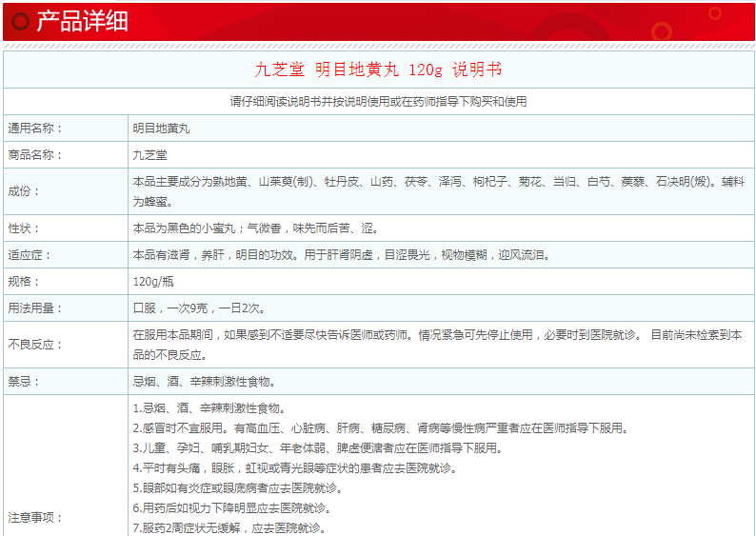The image size is (756, 536).
Task: Click precaution 2.感冒时不宜服用
Action: (x=381, y=428)
